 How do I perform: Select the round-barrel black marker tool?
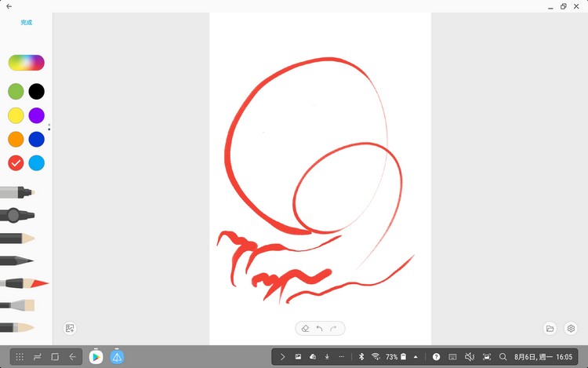coord(17,215)
